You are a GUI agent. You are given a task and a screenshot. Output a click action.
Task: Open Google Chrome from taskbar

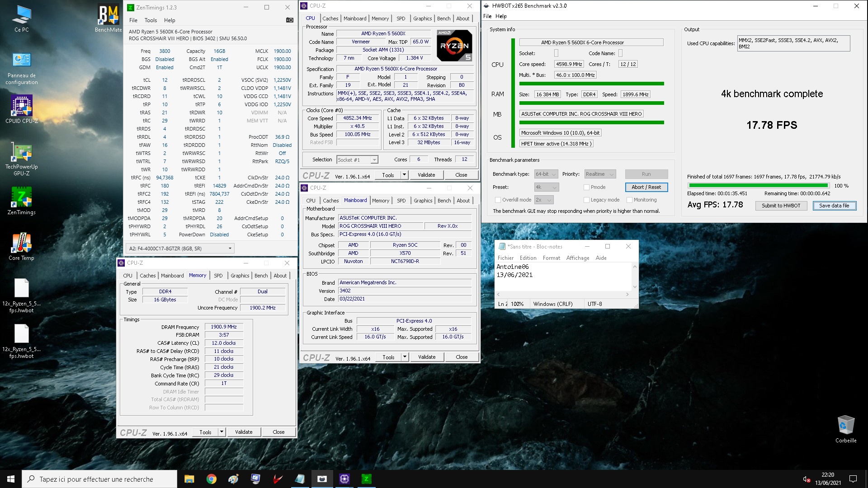tap(211, 479)
